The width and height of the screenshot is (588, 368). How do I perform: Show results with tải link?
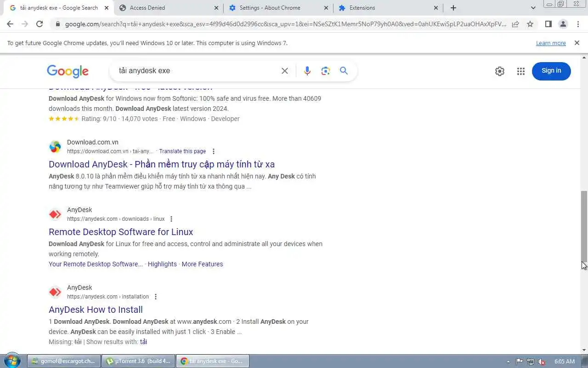(x=143, y=342)
